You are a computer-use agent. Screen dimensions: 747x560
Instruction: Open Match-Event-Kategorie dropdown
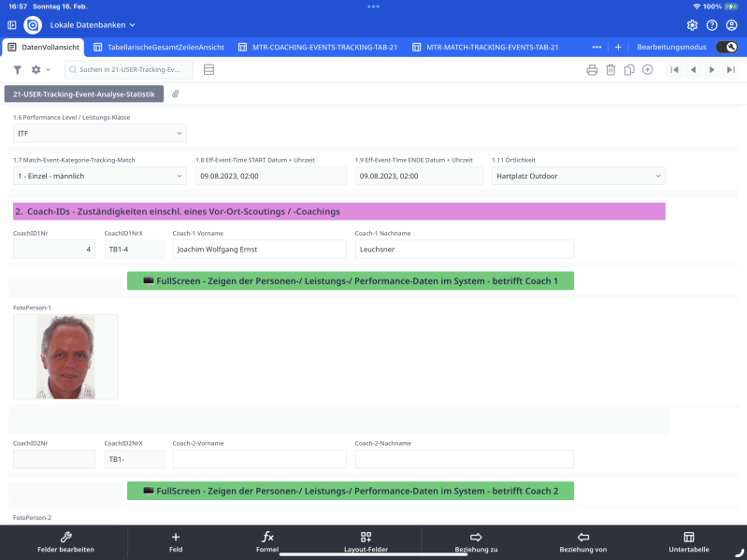click(x=99, y=176)
